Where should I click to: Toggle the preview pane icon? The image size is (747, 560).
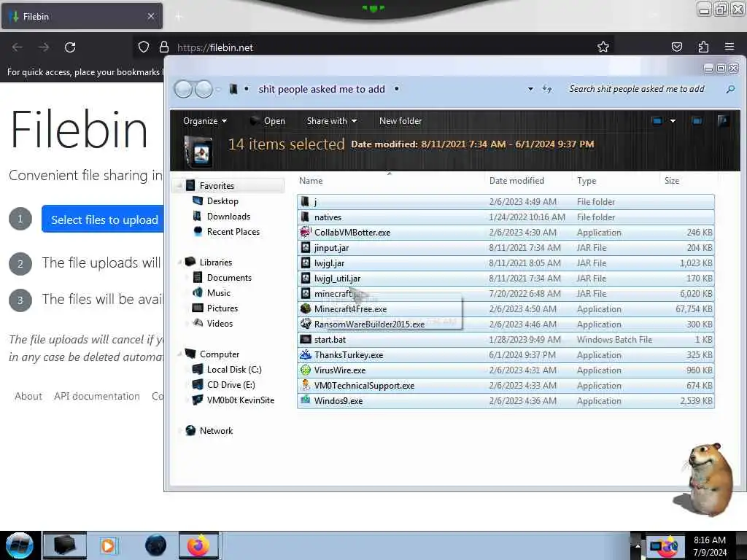pos(697,121)
